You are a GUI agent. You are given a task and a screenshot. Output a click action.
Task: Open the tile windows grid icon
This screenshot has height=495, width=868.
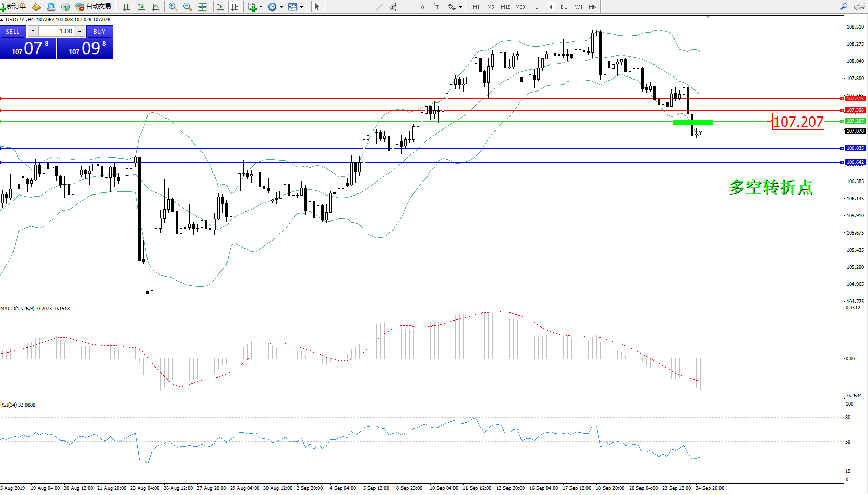point(202,7)
